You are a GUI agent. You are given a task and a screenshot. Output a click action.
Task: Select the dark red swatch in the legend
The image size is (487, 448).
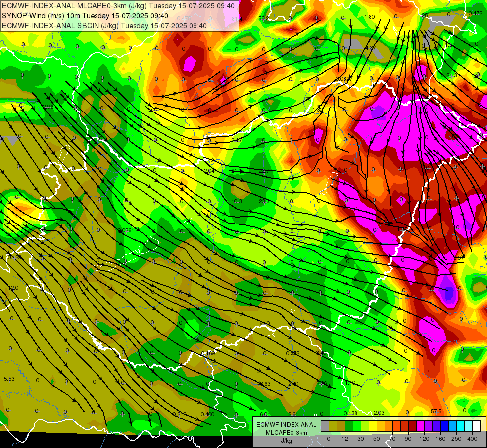(413, 426)
